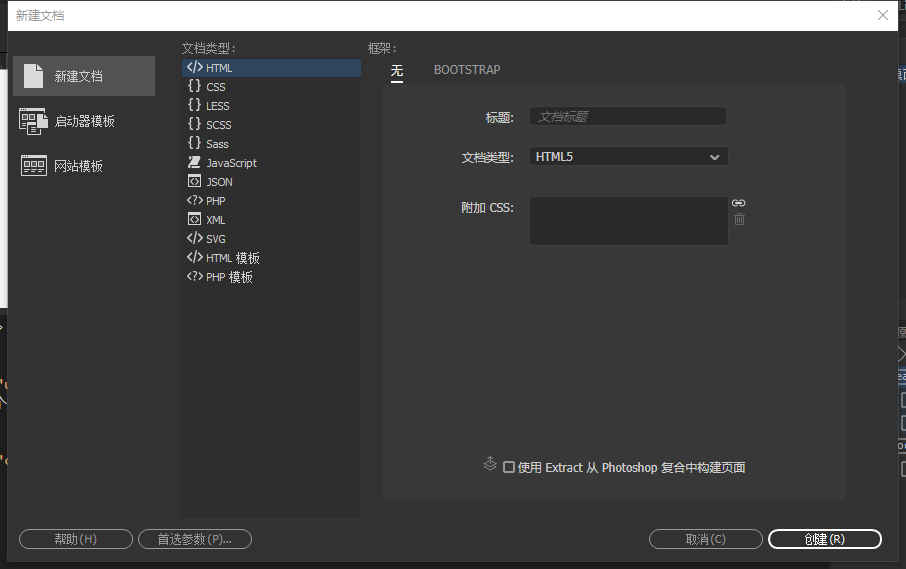Choose PHP document type
This screenshot has height=569, width=906.
(271, 201)
